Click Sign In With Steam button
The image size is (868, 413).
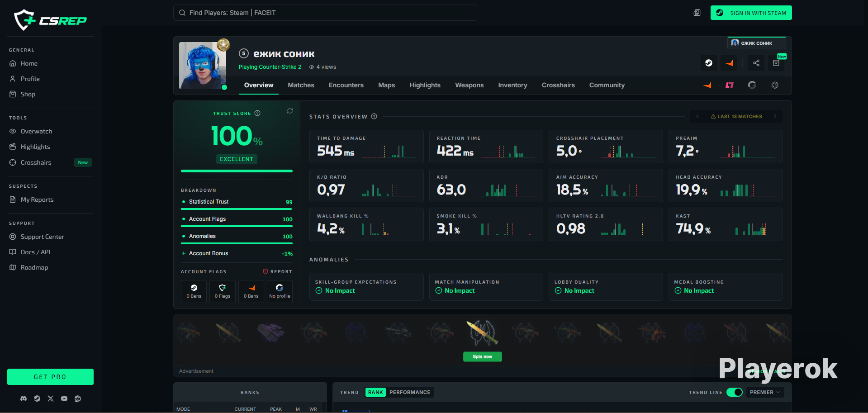(x=751, y=13)
